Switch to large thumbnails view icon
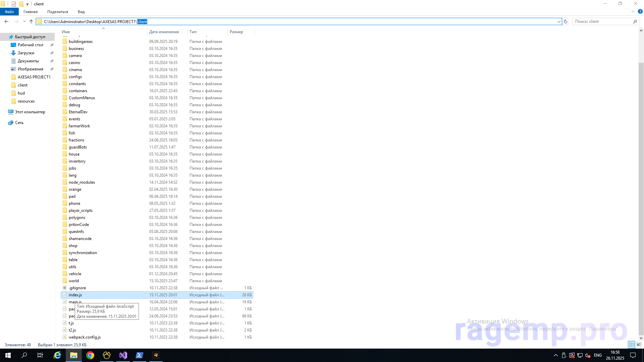The image size is (644, 362). pos(639,345)
